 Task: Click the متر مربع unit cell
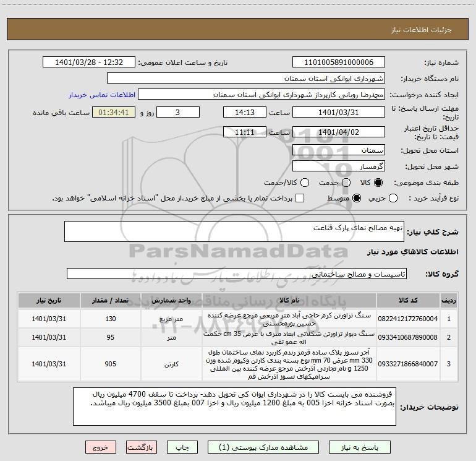pyautogui.click(x=171, y=319)
